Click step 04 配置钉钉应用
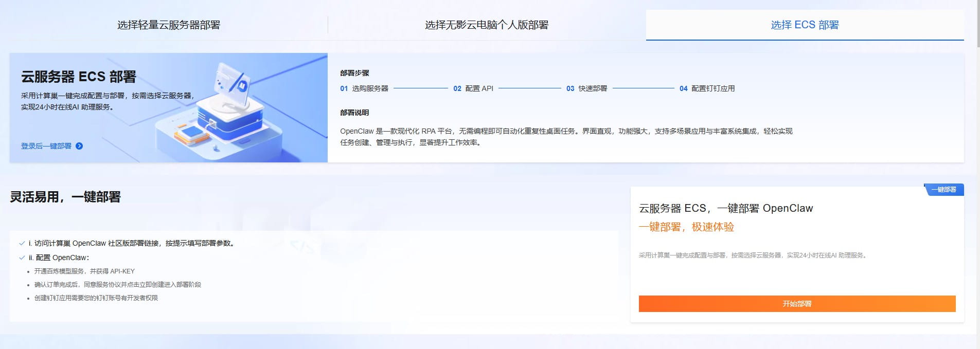The height and width of the screenshot is (349, 980). tap(707, 88)
